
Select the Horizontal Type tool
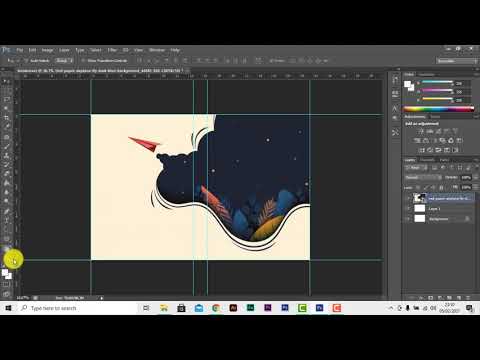pos(6,220)
